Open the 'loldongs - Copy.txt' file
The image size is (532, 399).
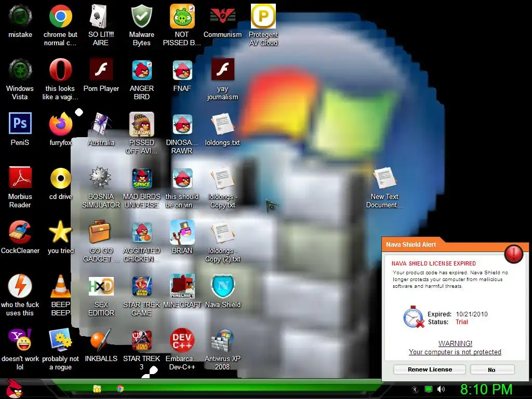(222, 179)
